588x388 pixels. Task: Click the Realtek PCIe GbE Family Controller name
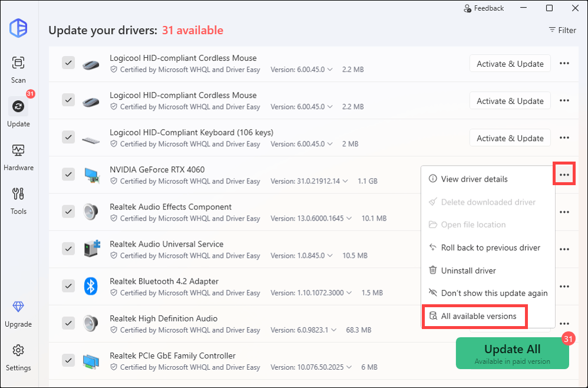coord(173,356)
